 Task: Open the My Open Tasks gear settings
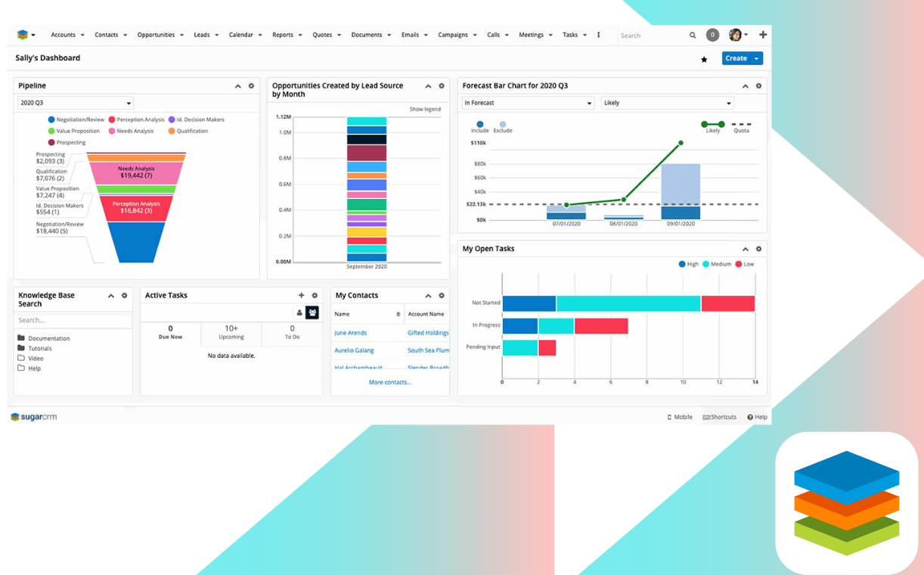coord(758,249)
